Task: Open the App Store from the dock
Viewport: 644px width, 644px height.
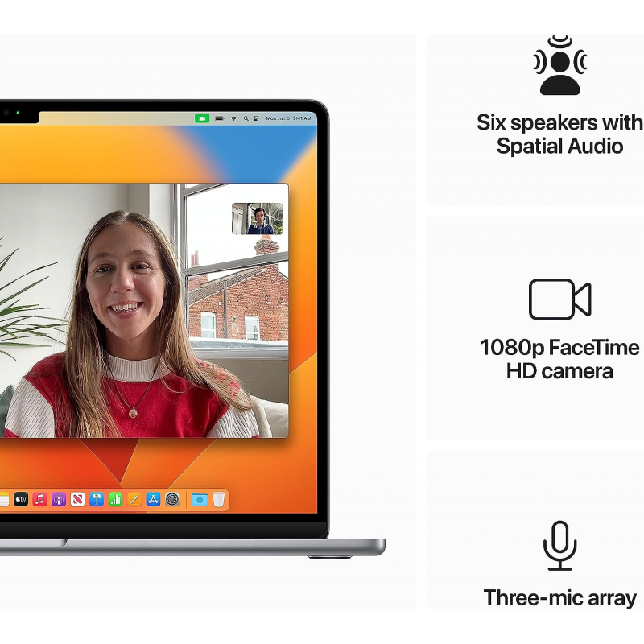Action: coord(153,499)
